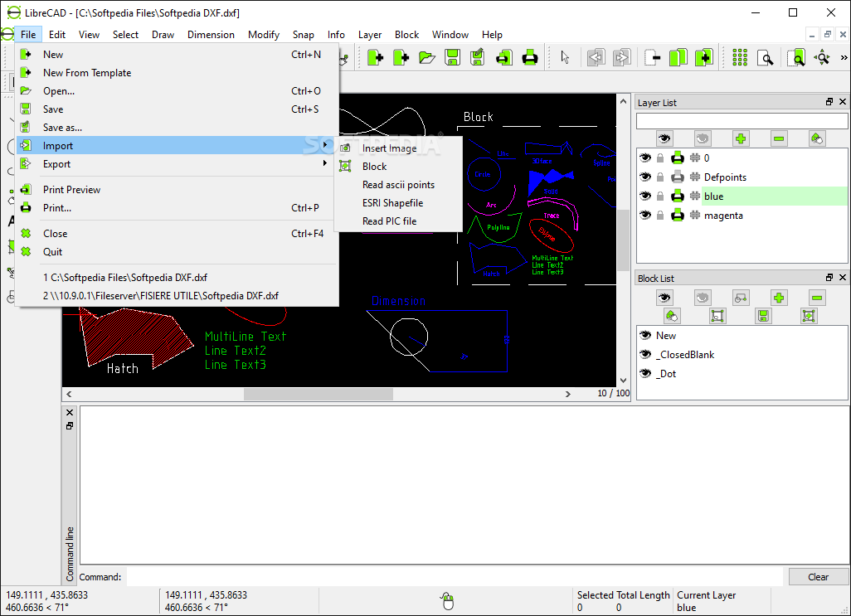Open toolbar overflow chevron

pyautogui.click(x=844, y=57)
